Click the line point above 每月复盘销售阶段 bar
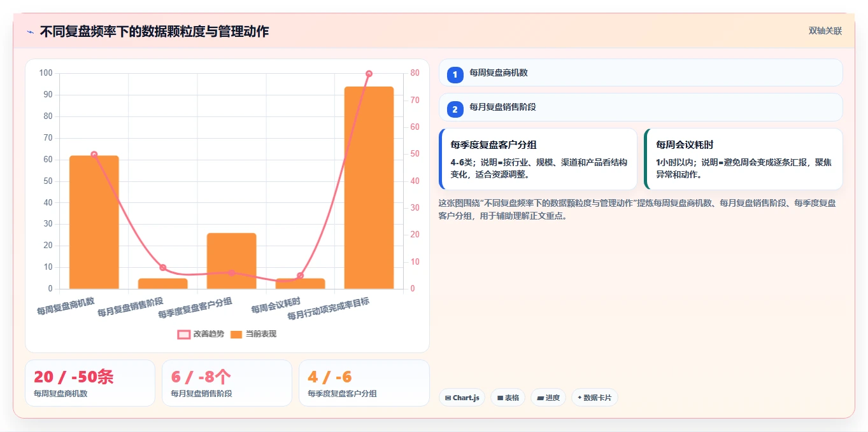Screen dimensions: 868x432 [x=163, y=268]
